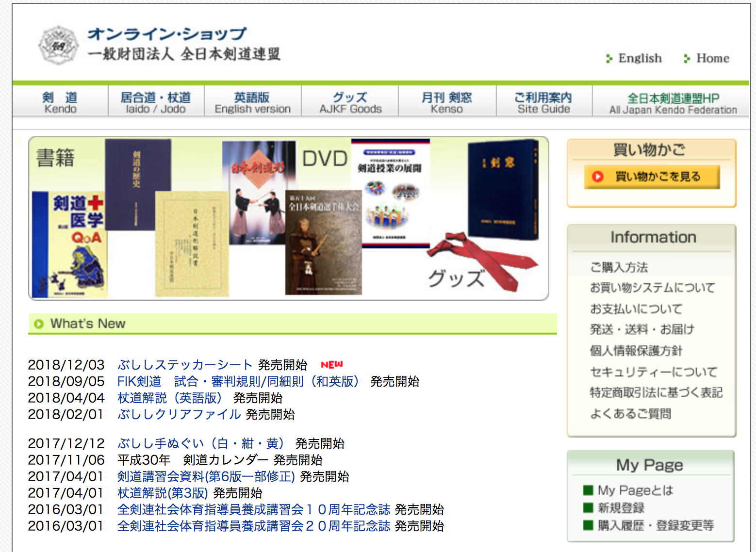Image resolution: width=756 pixels, height=552 pixels.
Task: Open ぶししステッカーシート news link
Action: tap(185, 365)
